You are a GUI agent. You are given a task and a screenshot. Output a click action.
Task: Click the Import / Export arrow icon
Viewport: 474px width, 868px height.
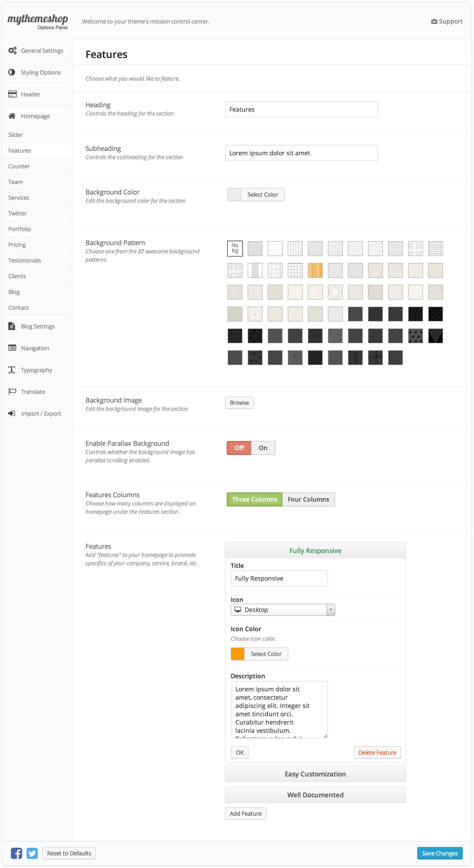pos(12,413)
